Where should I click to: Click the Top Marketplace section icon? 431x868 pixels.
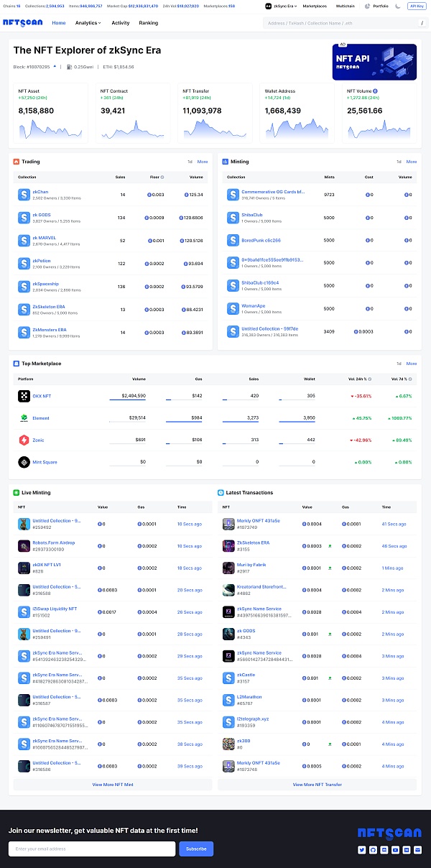coord(17,364)
